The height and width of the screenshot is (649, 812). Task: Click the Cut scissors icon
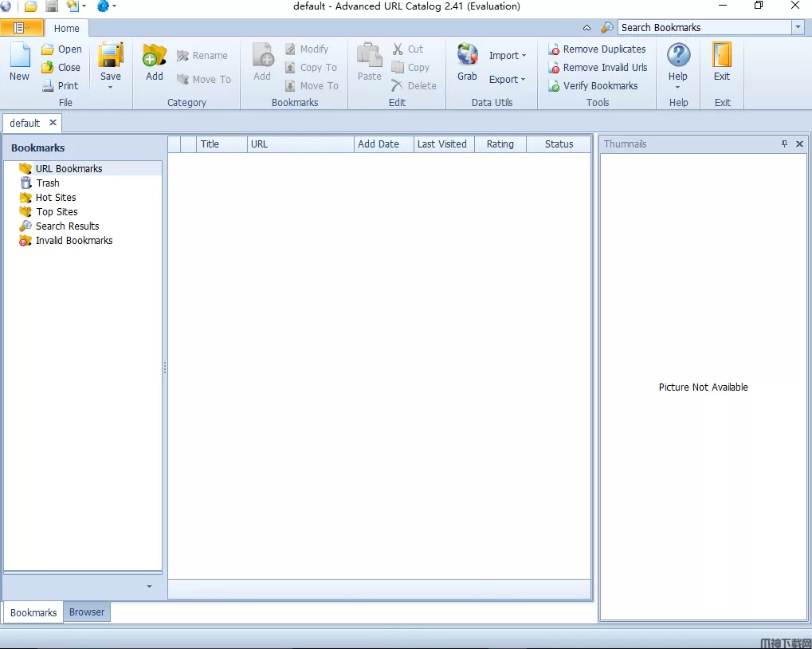tap(398, 49)
